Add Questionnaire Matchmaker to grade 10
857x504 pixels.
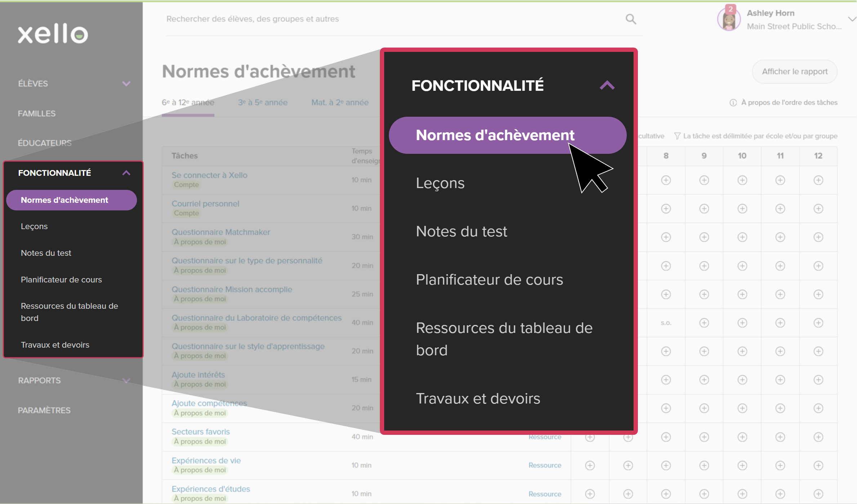742,237
